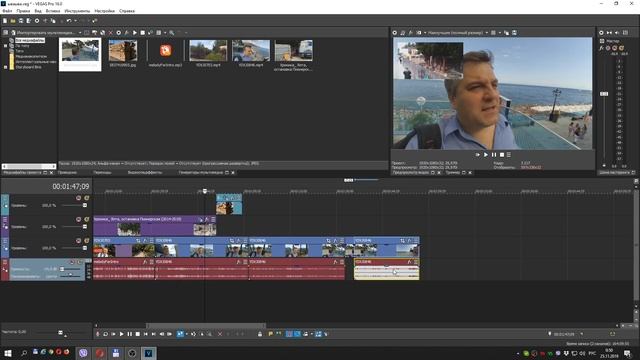Open the auto ripple mode dropdown arrow

click(312, 334)
